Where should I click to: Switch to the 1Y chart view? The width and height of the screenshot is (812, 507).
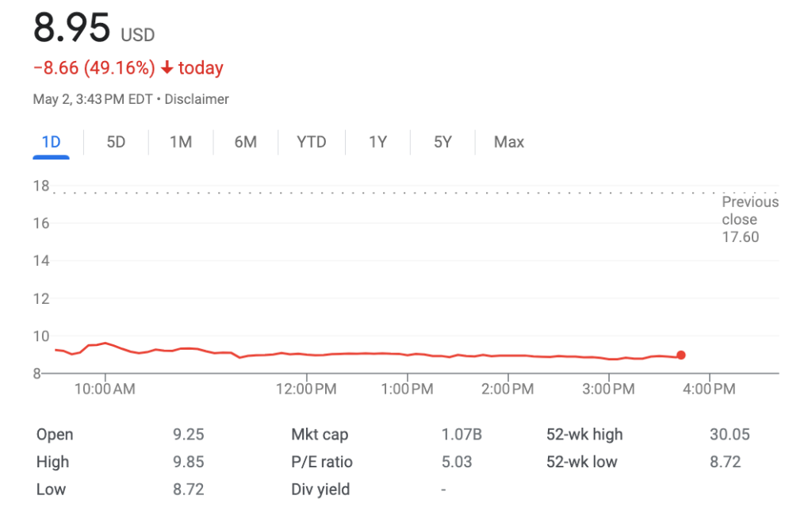point(377,142)
